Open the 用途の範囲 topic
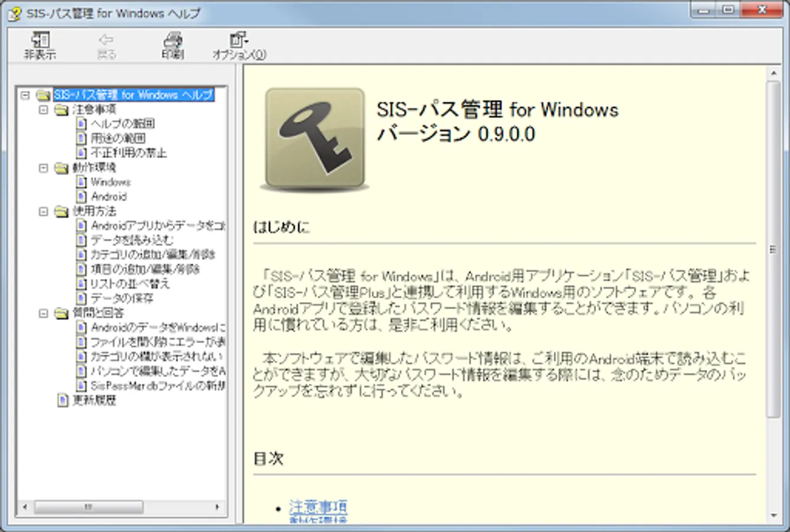The width and height of the screenshot is (790, 532). (118, 138)
